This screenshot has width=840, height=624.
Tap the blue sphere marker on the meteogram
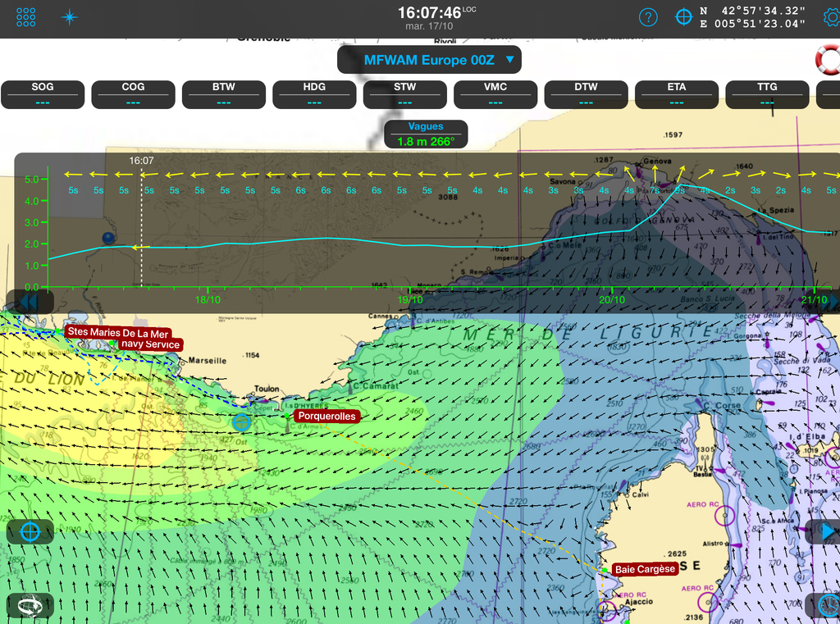pyautogui.click(x=108, y=238)
